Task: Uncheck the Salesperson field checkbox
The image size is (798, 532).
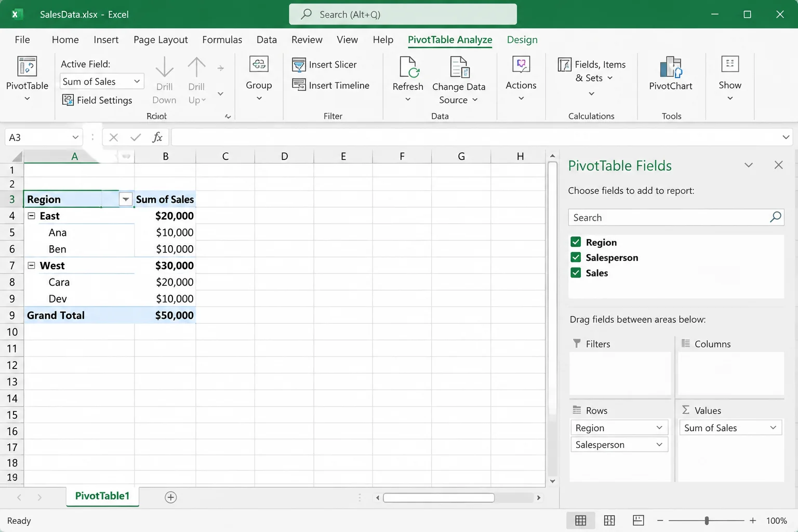Action: pyautogui.click(x=576, y=257)
